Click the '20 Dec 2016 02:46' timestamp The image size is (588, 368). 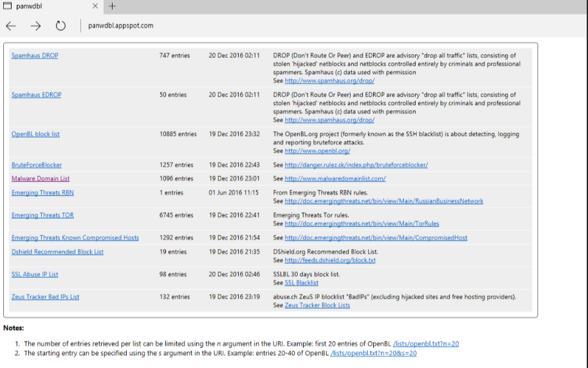tap(234, 274)
